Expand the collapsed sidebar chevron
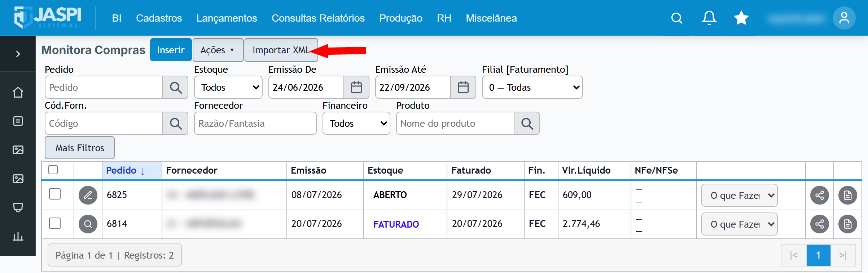The height and width of the screenshot is (273, 868). tap(18, 54)
